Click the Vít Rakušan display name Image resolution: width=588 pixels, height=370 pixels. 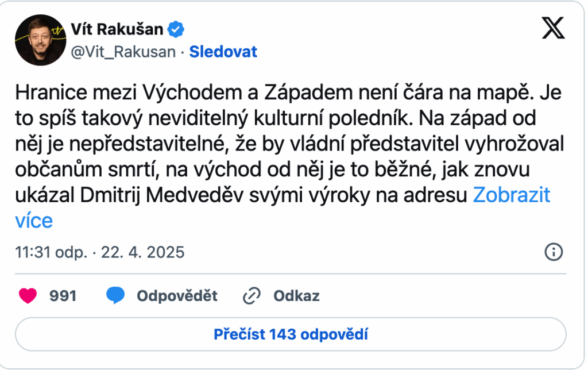[117, 29]
